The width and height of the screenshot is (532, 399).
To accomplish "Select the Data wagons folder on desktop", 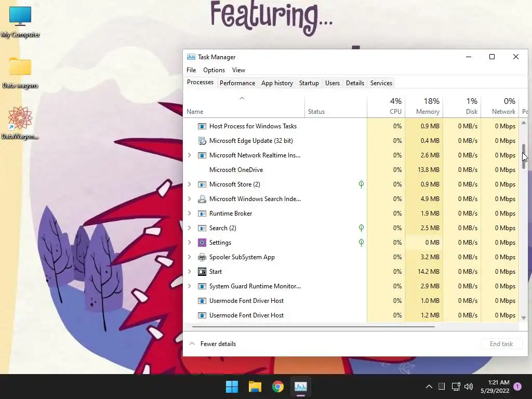I will tap(20, 73).
